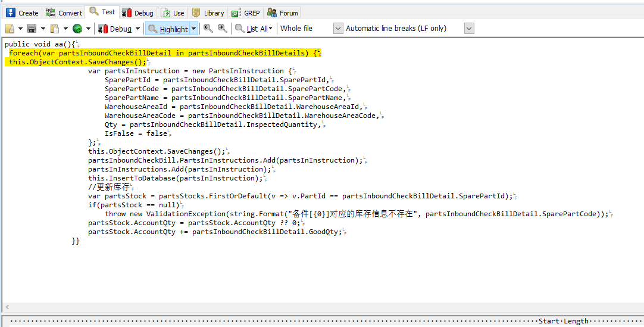
Task: Go to next match magnifier icon
Action: coord(222,29)
